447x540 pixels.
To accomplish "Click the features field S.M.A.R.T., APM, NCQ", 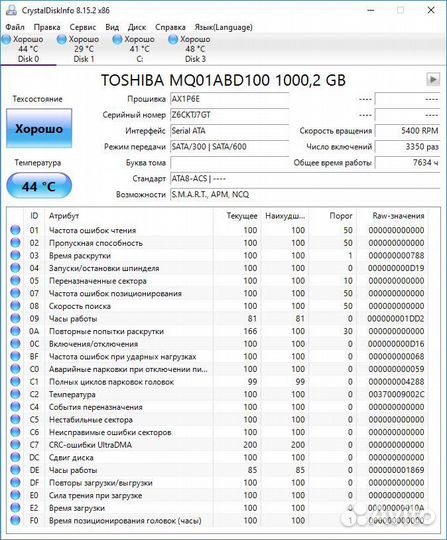I will [x=305, y=194].
